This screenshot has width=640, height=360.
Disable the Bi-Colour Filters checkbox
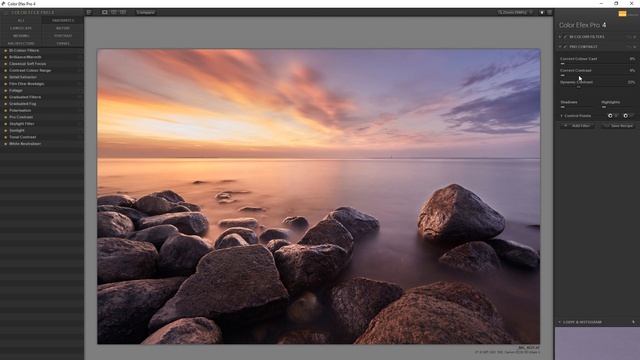click(565, 37)
